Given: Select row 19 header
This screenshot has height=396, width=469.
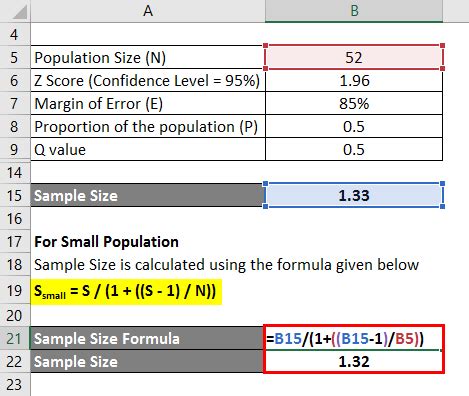Looking at the screenshot, I should coord(15,290).
